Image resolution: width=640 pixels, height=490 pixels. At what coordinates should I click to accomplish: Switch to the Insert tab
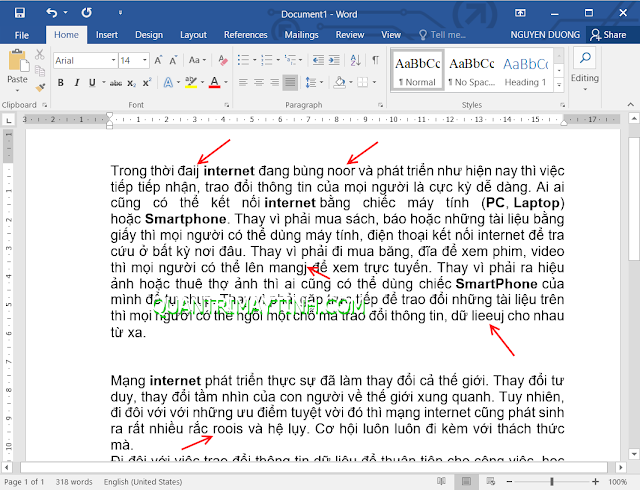point(107,35)
